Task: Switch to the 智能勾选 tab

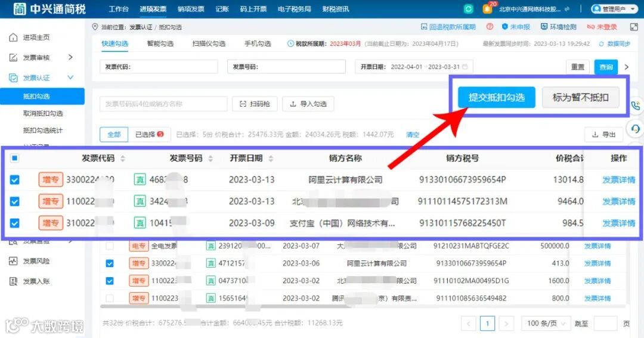Action: [x=160, y=44]
